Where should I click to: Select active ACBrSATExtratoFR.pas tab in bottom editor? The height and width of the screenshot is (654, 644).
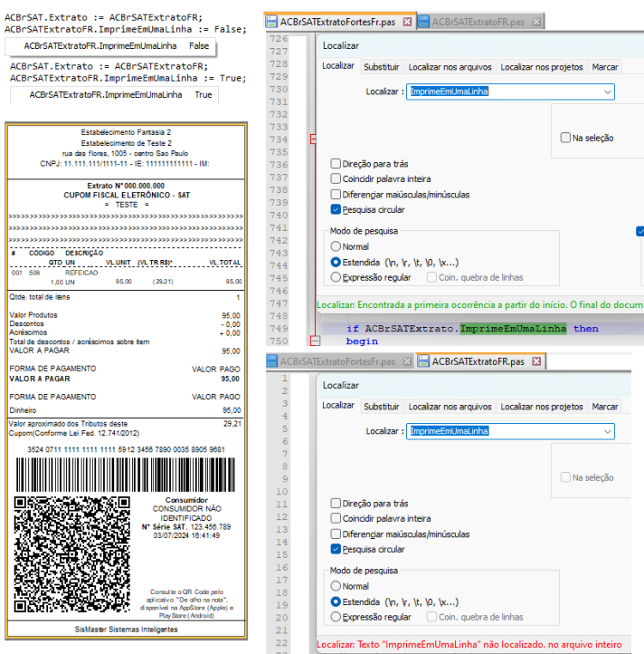pyautogui.click(x=478, y=361)
